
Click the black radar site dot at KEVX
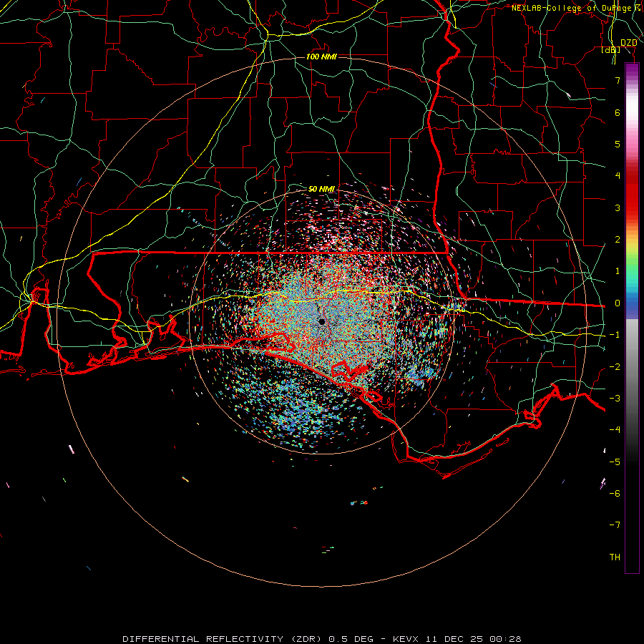(x=321, y=321)
